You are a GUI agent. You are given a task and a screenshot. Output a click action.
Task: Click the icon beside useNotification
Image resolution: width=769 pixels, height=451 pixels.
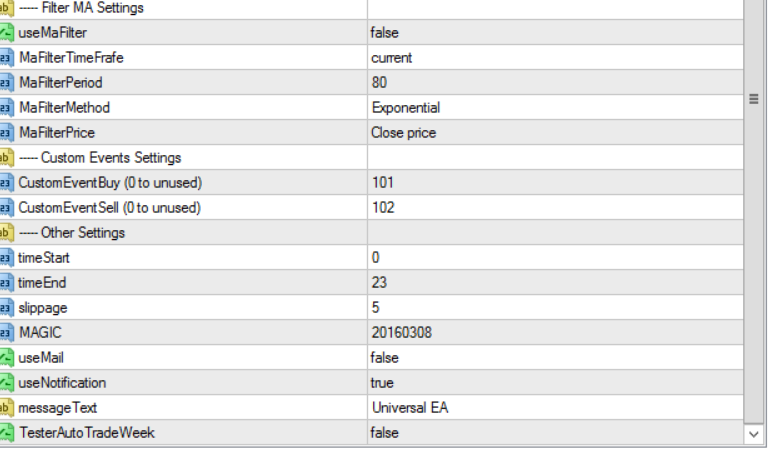[x=6, y=383]
